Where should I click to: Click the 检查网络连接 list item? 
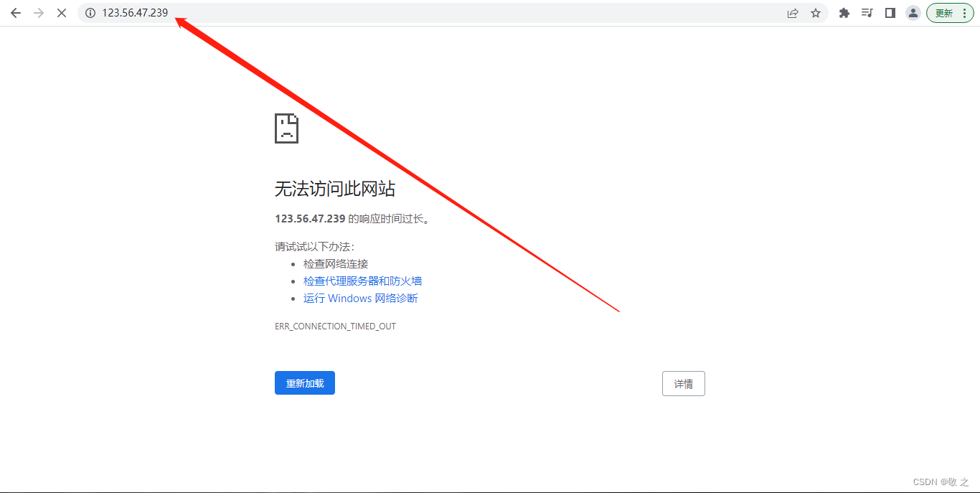tap(335, 263)
